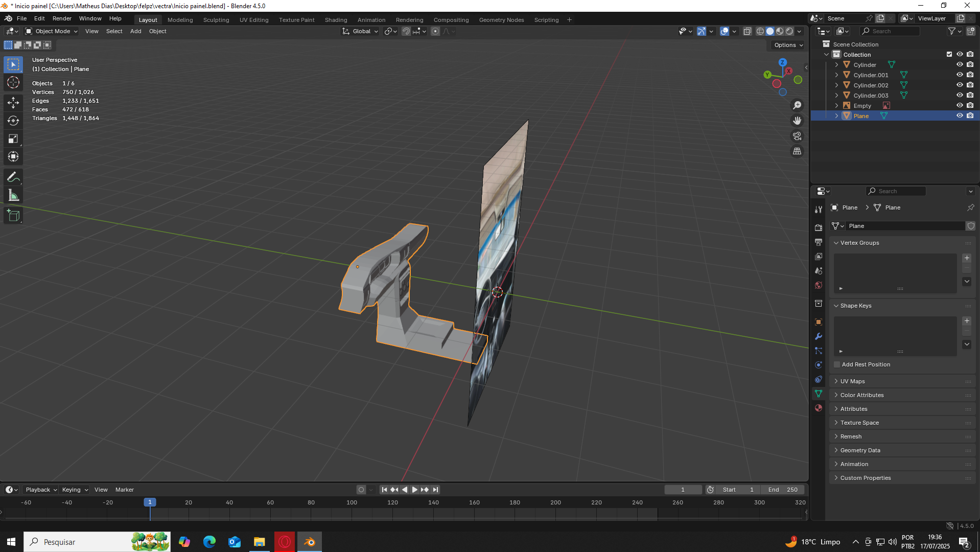980x552 pixels.
Task: Open the Tool properties tab
Action: coord(819,209)
